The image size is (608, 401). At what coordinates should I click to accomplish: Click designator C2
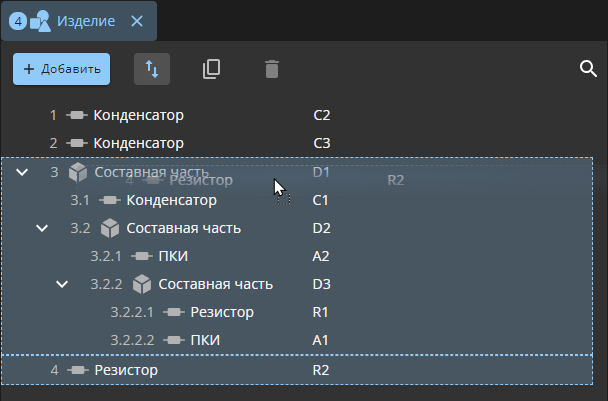(322, 115)
